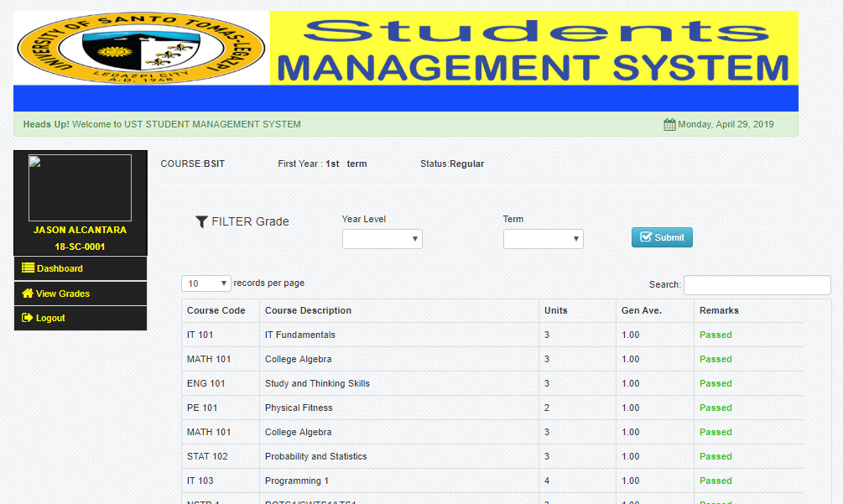Open the Dashboard menu item
843x504 pixels.
pos(81,268)
